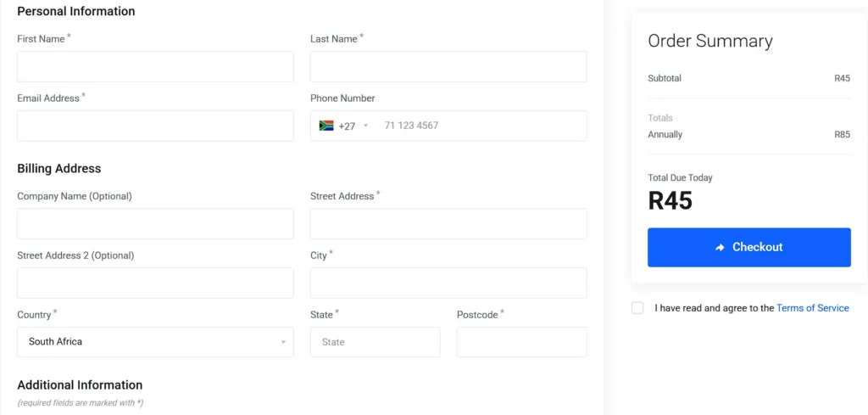The width and height of the screenshot is (868, 415).
Task: Focus the First Name input field
Action: coord(156,66)
